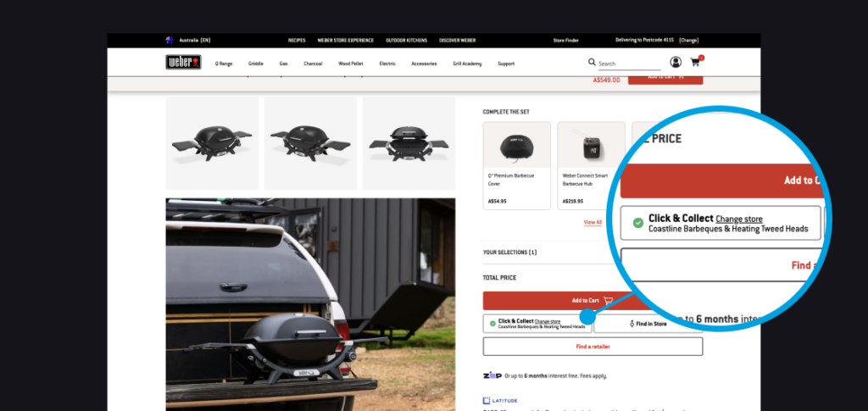
Task: Click the View All link
Action: tap(593, 222)
